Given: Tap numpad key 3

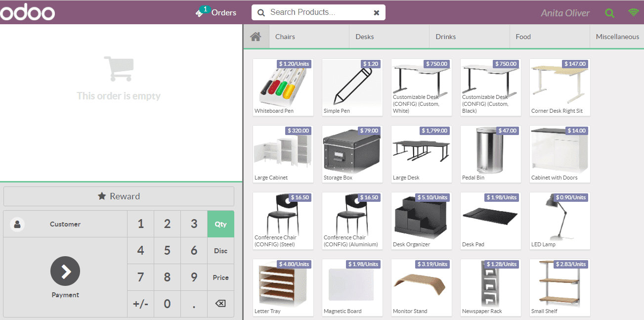Looking at the screenshot, I should click(194, 224).
